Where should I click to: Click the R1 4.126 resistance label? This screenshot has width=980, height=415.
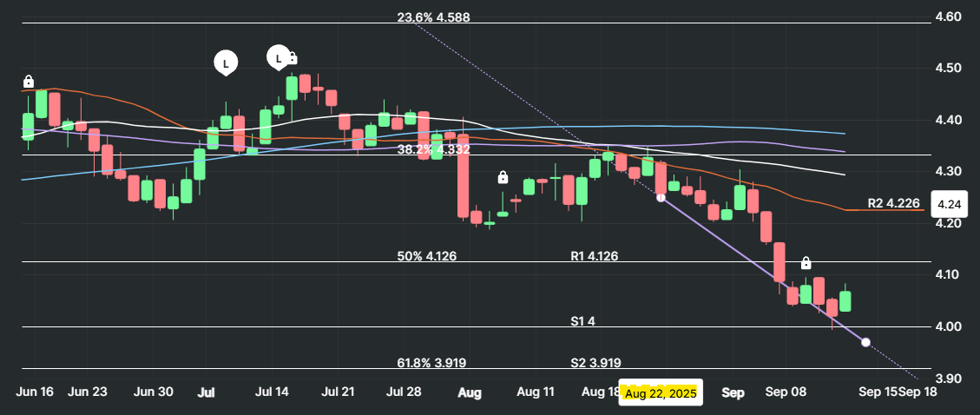tap(595, 256)
